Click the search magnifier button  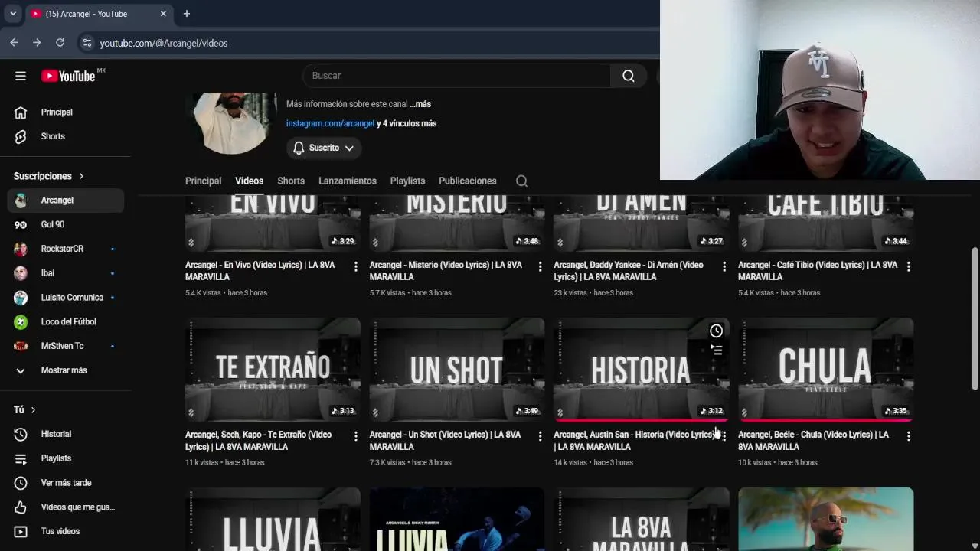click(629, 76)
